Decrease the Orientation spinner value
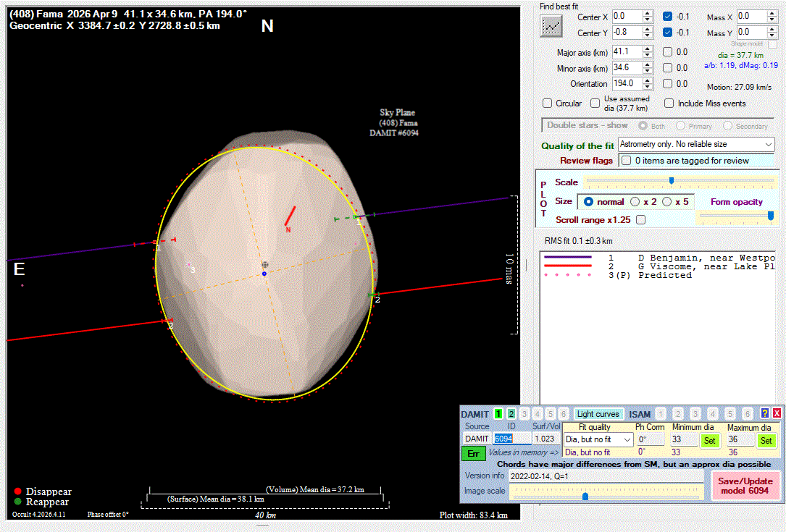786x532 pixels. 648,87
